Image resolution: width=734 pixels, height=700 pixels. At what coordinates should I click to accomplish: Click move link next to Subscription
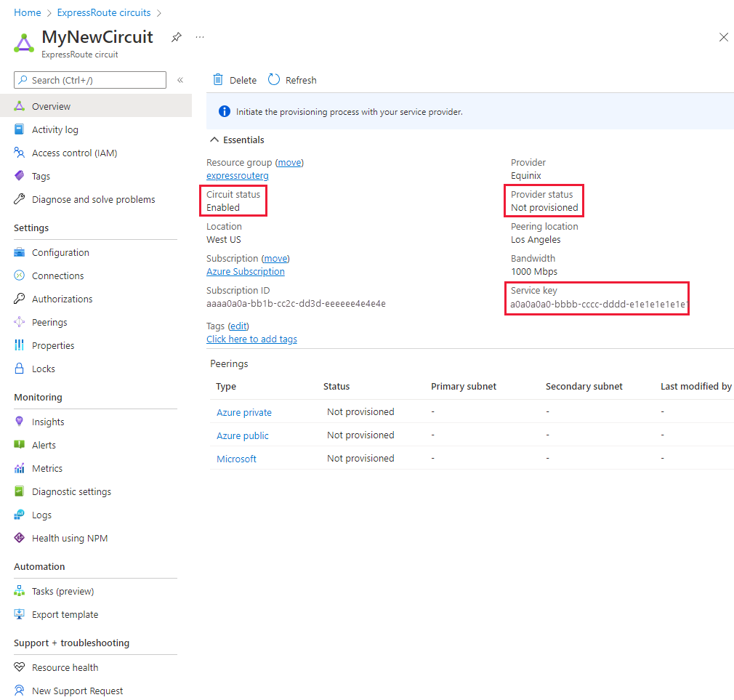(x=275, y=259)
